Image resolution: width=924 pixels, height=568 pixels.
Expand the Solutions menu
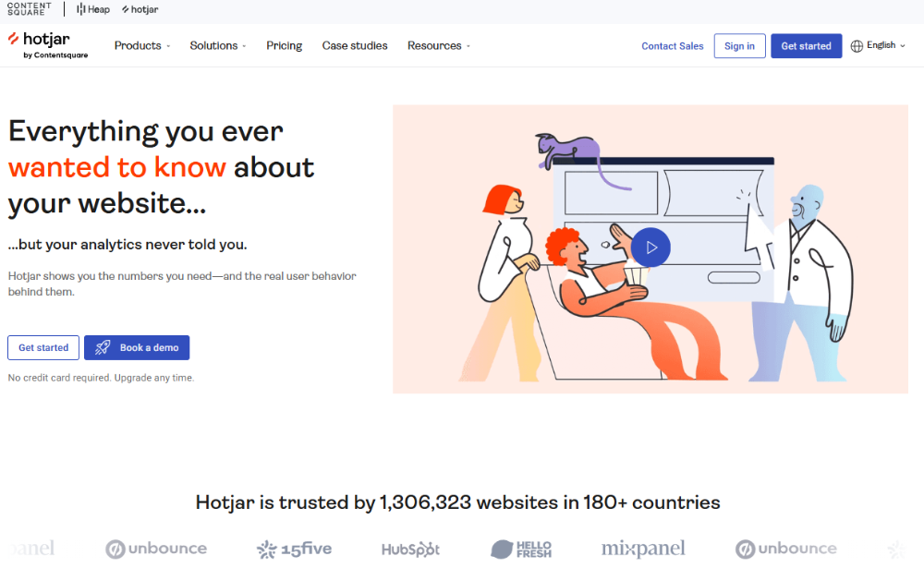213,45
